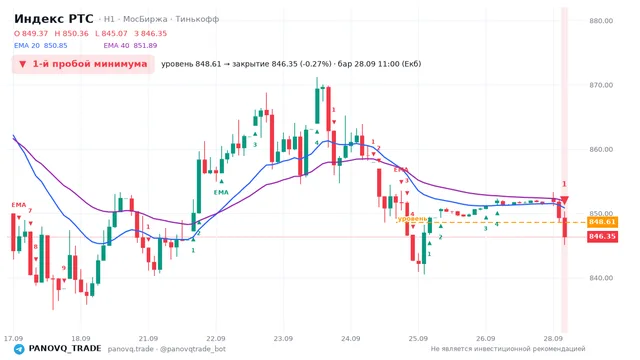This screenshot has width=640, height=360.
Task: Click the 26.09 date label
Action: pyautogui.click(x=485, y=339)
